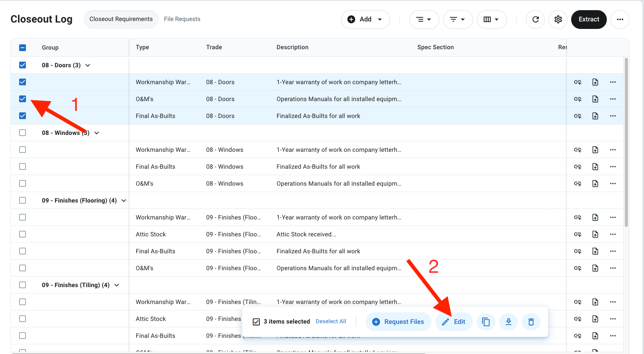The height and width of the screenshot is (354, 644).
Task: Switch to the File Requests tab
Action: [182, 19]
